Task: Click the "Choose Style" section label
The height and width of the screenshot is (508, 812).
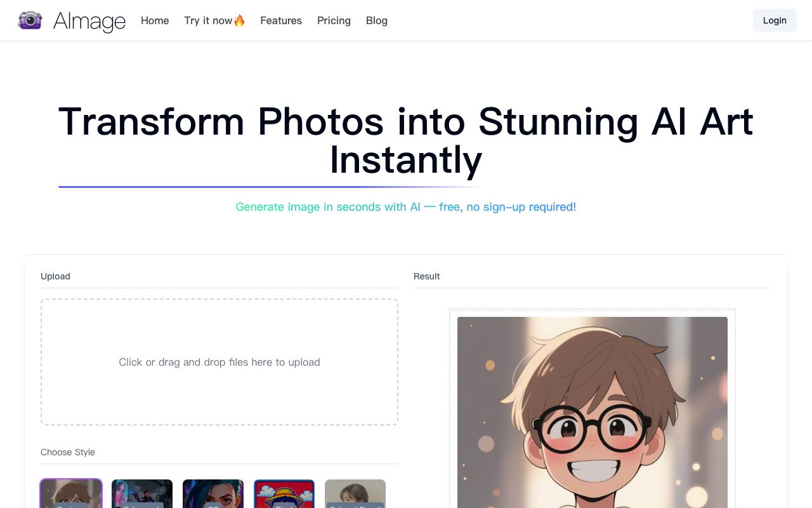Action: [x=68, y=452]
